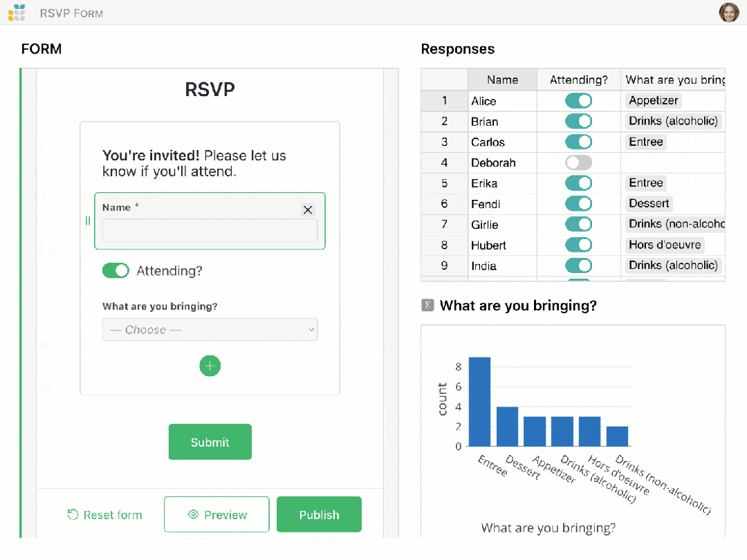Select the Attending? column header
This screenshot has width=747, height=560.
coord(579,80)
